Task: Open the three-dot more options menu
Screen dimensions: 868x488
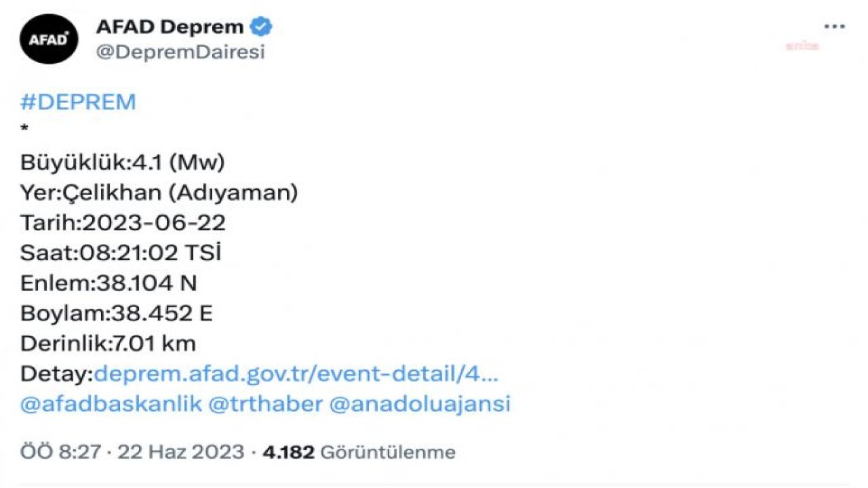Action: click(833, 26)
